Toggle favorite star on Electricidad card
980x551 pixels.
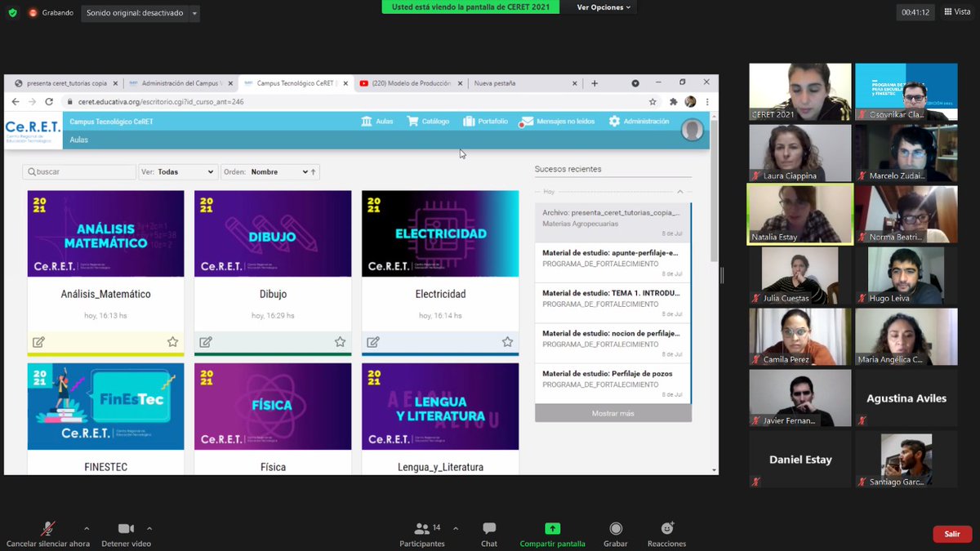pyautogui.click(x=507, y=342)
